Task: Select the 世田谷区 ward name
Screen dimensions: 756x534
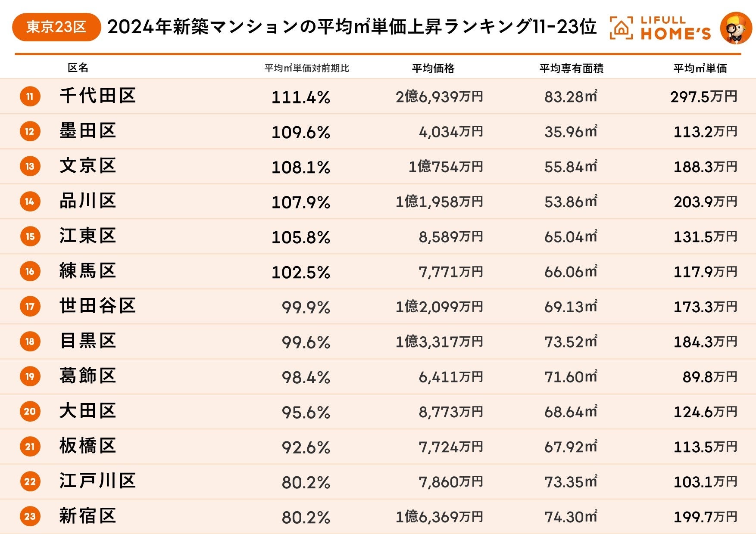Action: (98, 306)
